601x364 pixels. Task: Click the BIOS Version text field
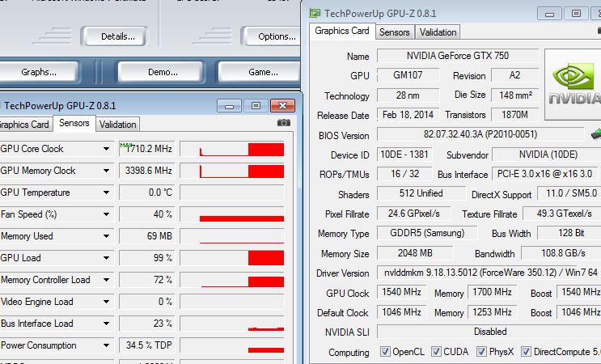480,134
